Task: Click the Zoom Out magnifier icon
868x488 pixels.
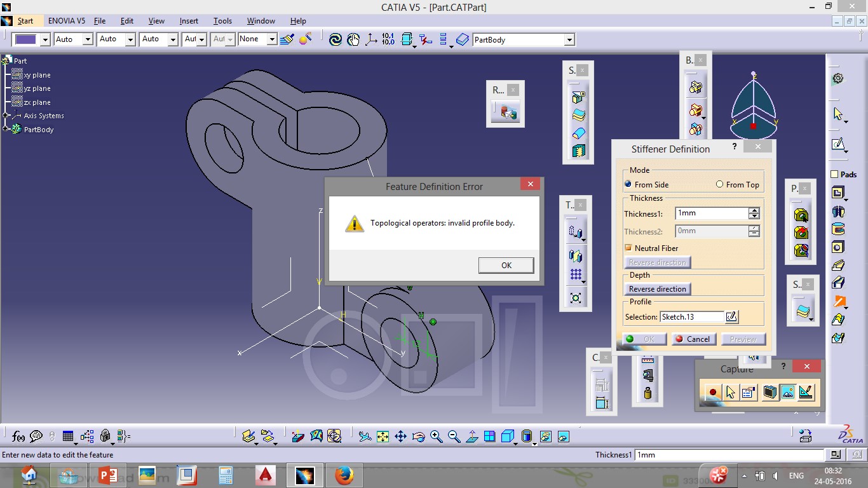Action: [x=454, y=436]
